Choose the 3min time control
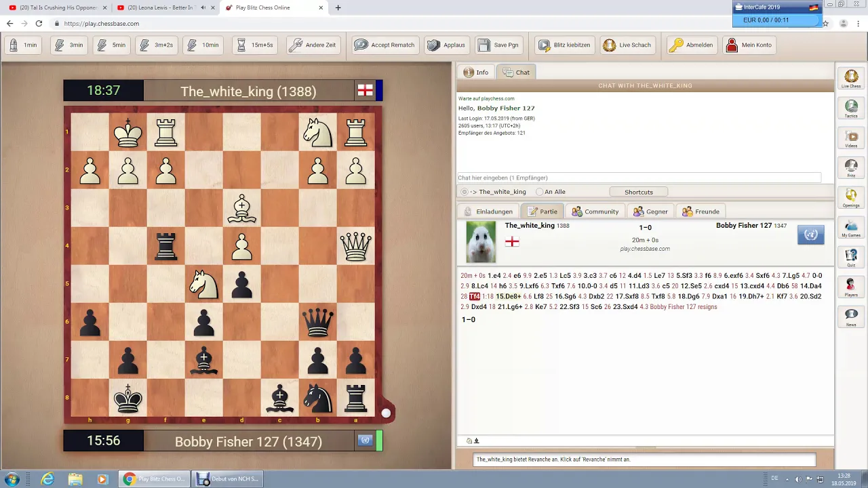This screenshot has height=488, width=868. point(68,45)
